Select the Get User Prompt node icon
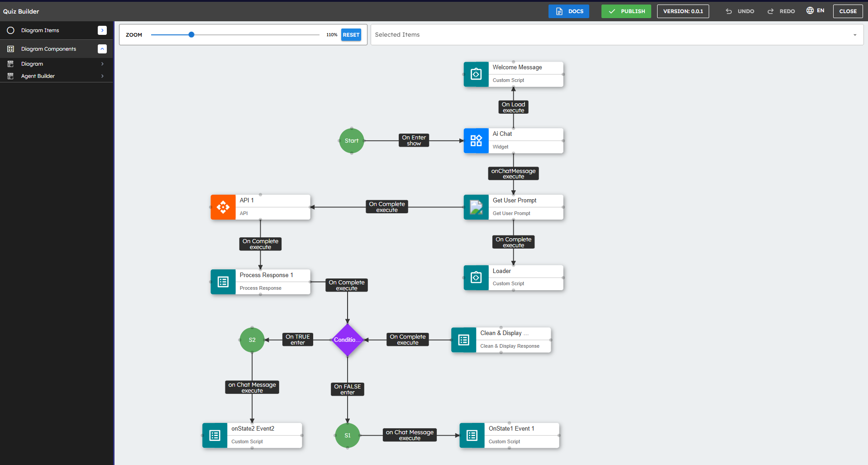 click(x=476, y=207)
